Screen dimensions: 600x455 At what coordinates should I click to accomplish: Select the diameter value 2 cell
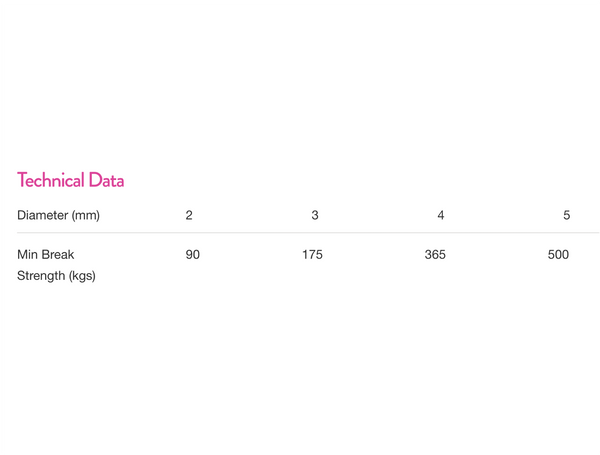click(189, 215)
